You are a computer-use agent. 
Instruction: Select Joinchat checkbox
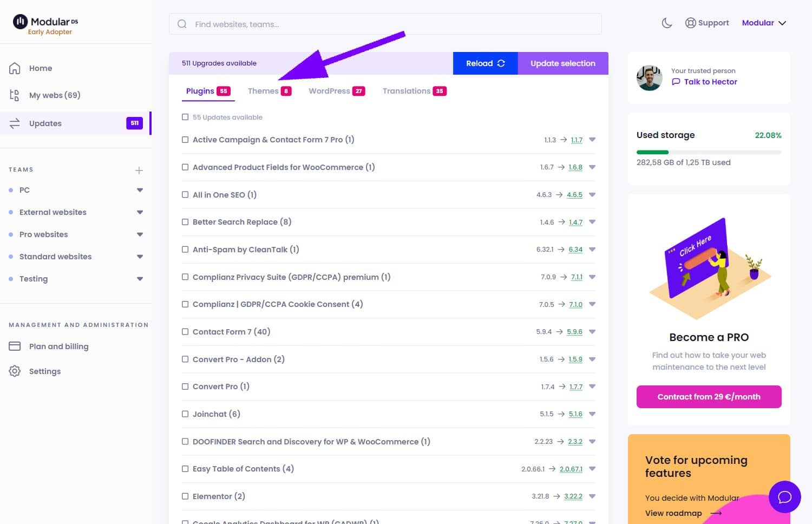pos(185,414)
